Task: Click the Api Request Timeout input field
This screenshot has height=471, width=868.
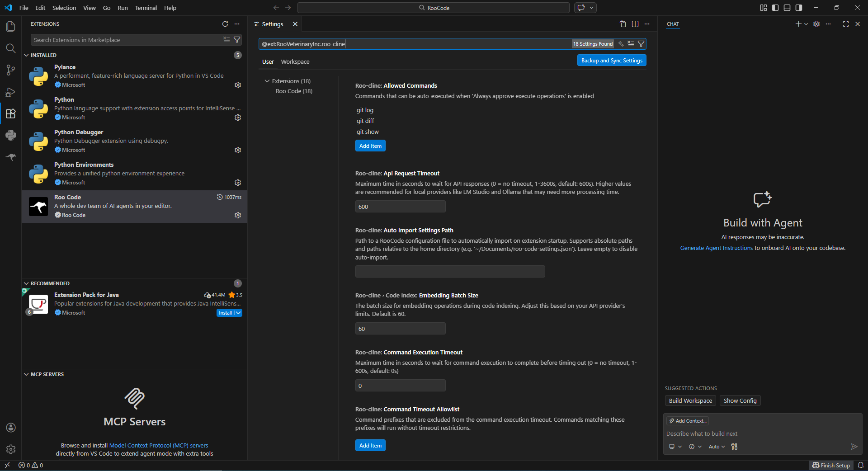Action: point(400,207)
